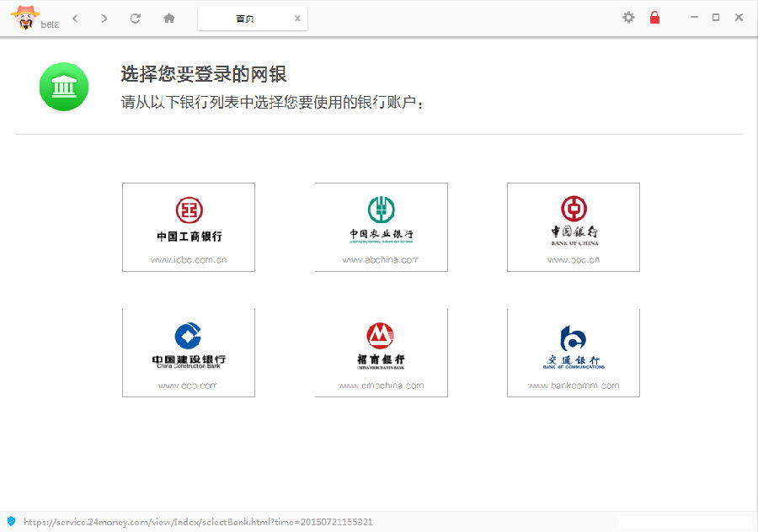Go forward with the right arrow
The image size is (758, 532).
[104, 19]
